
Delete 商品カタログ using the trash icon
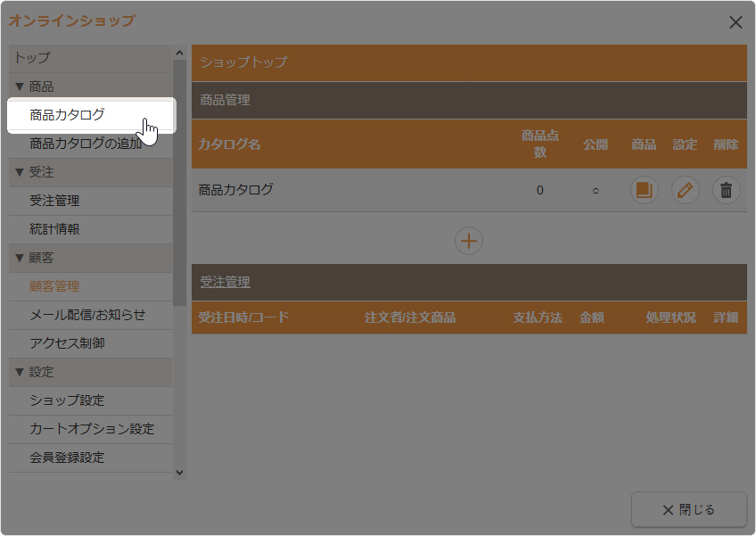pyautogui.click(x=726, y=190)
